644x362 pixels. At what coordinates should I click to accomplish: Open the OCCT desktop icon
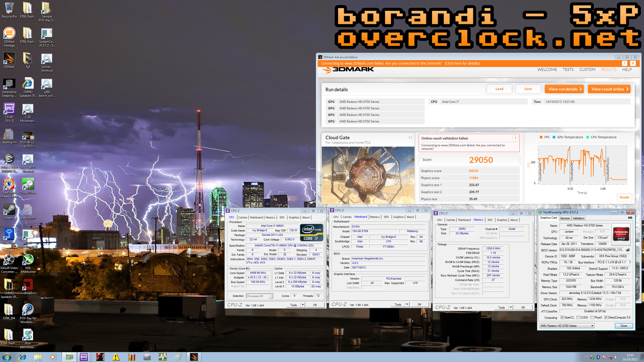pos(28,287)
